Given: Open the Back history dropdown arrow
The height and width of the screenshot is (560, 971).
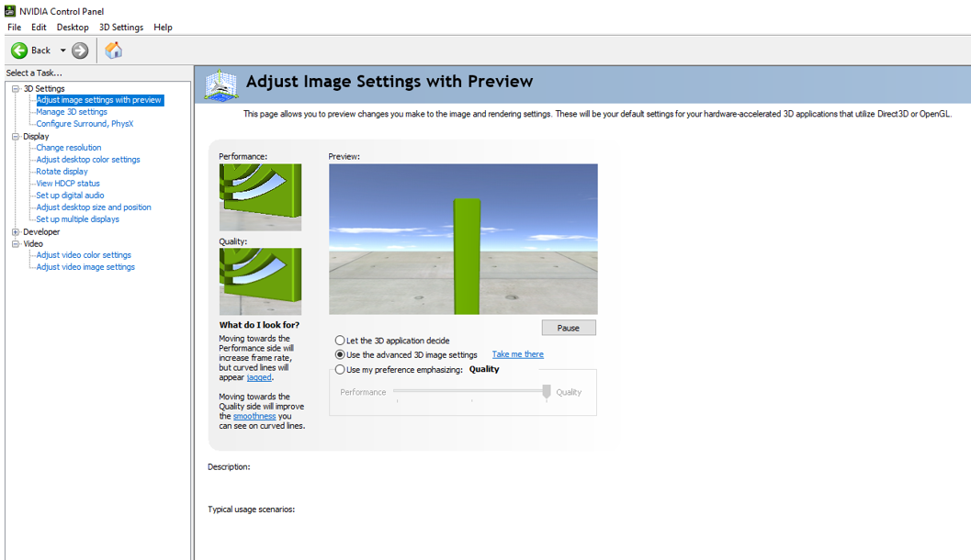Looking at the screenshot, I should click(x=62, y=50).
